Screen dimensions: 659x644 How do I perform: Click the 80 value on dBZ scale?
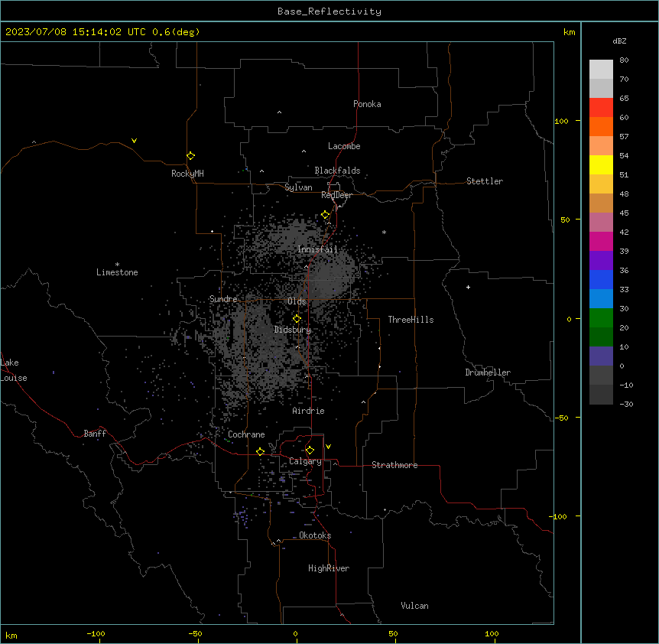[624, 60]
